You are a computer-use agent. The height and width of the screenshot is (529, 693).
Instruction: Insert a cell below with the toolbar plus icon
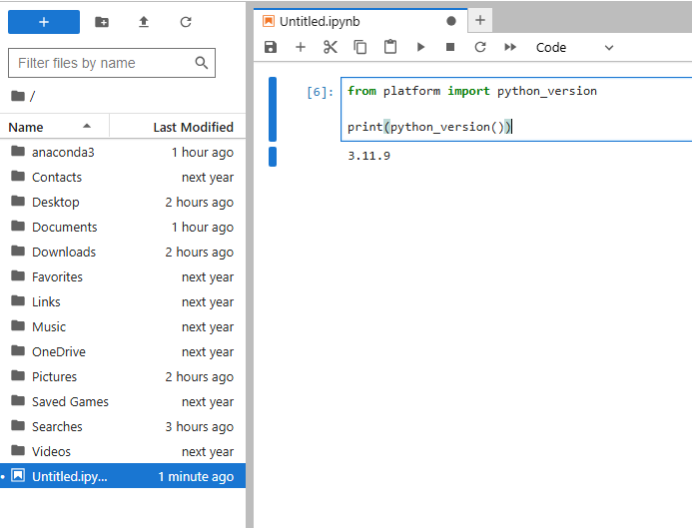click(300, 47)
